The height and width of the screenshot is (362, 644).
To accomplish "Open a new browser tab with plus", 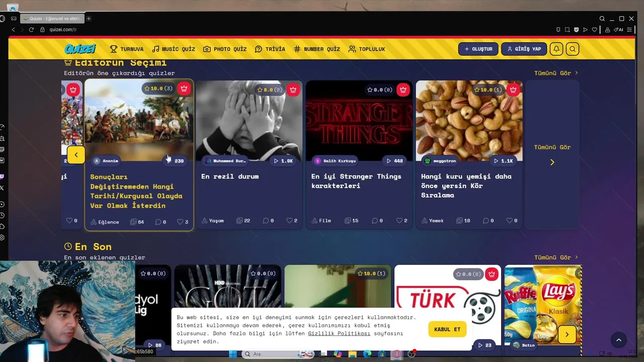I will [89, 19].
